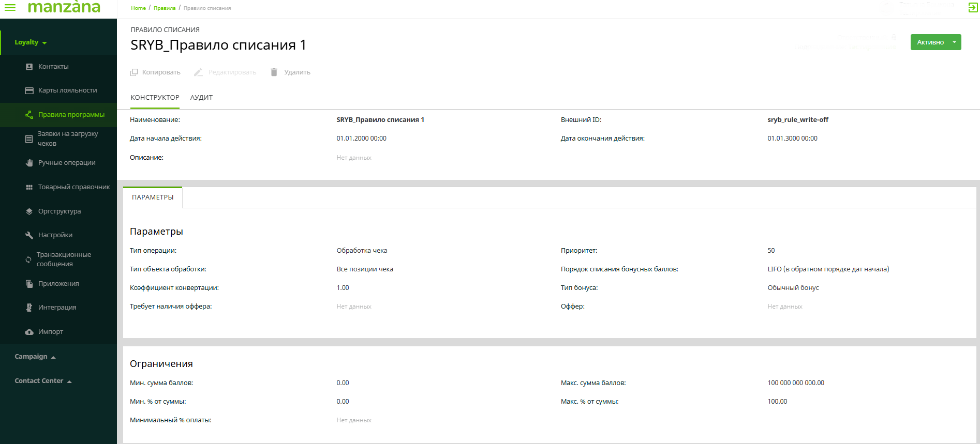Click the Home breadcrumb link

click(138, 8)
